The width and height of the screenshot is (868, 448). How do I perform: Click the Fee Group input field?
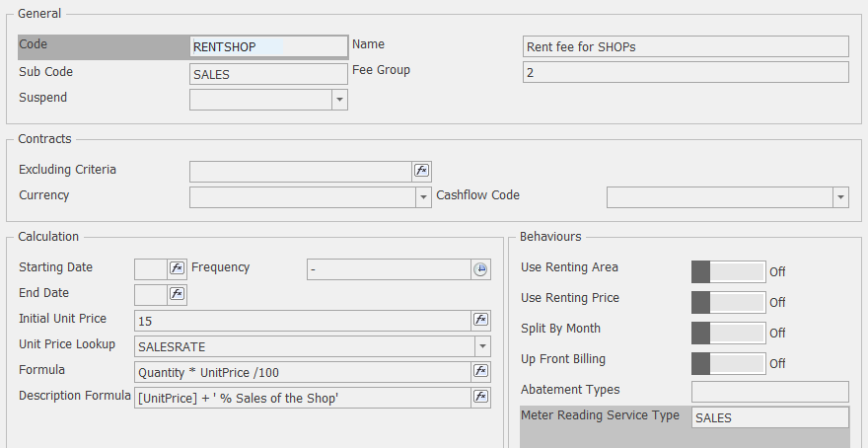pyautogui.click(x=685, y=73)
